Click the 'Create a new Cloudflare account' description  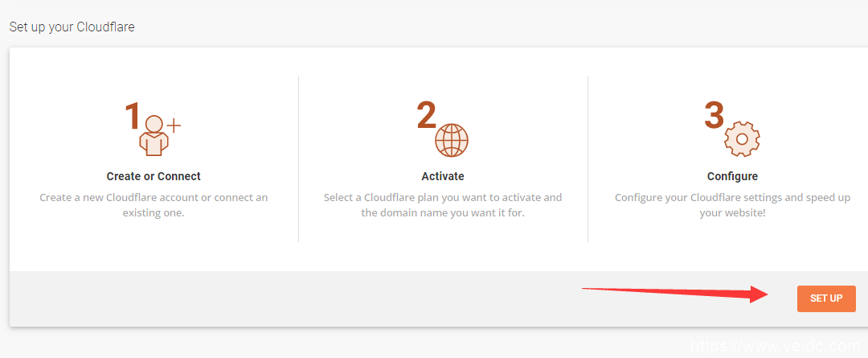154,205
